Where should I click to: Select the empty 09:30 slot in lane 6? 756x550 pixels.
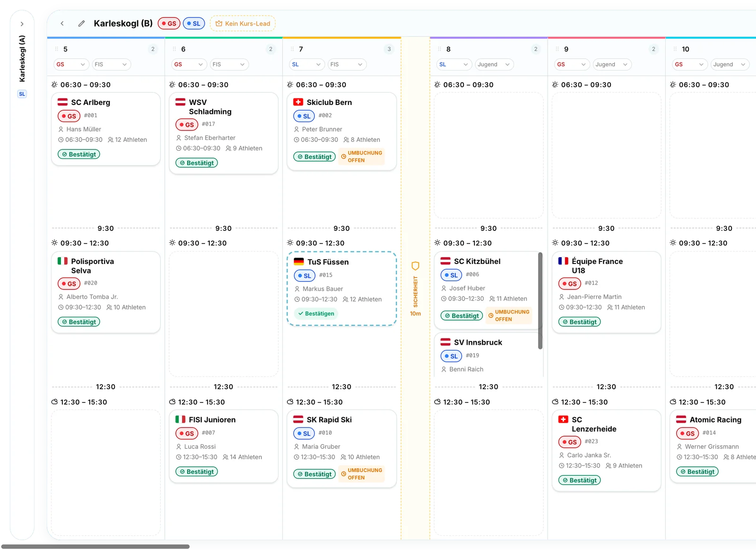coord(223,314)
